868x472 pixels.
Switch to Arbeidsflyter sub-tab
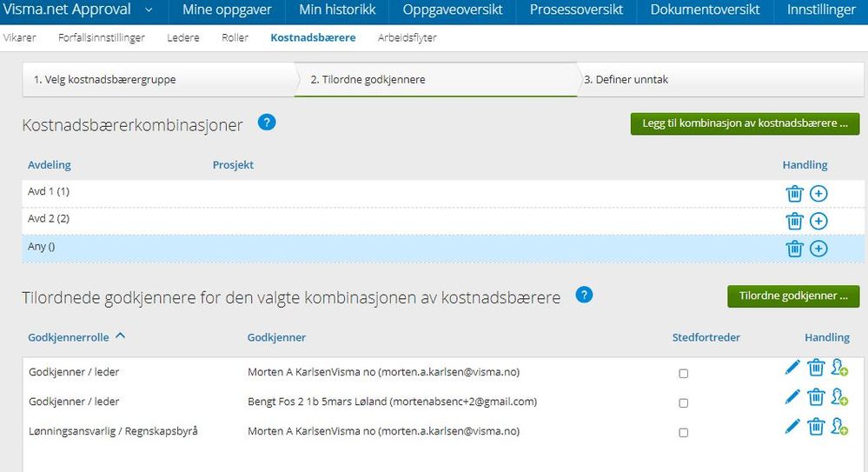click(x=407, y=37)
